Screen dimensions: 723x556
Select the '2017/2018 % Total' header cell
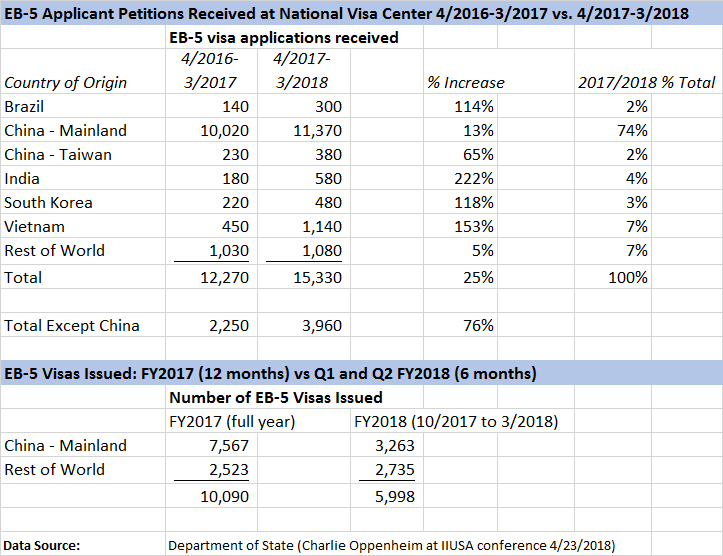click(646, 82)
